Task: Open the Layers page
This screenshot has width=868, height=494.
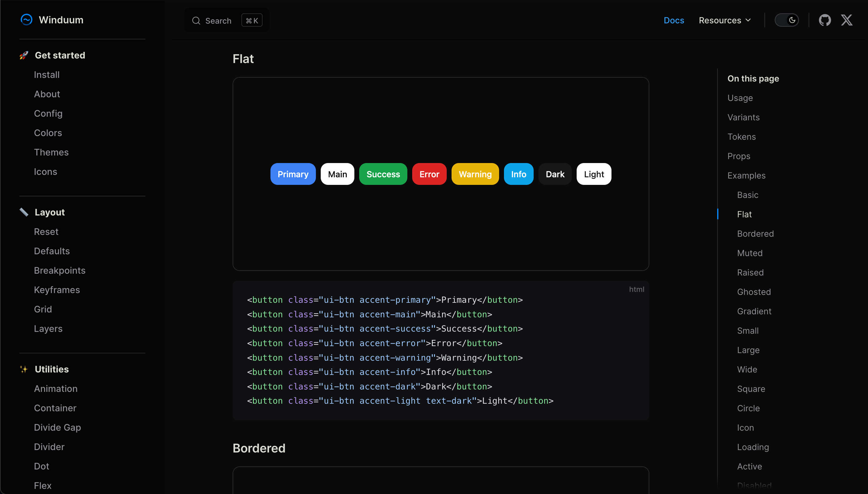Action: (48, 329)
